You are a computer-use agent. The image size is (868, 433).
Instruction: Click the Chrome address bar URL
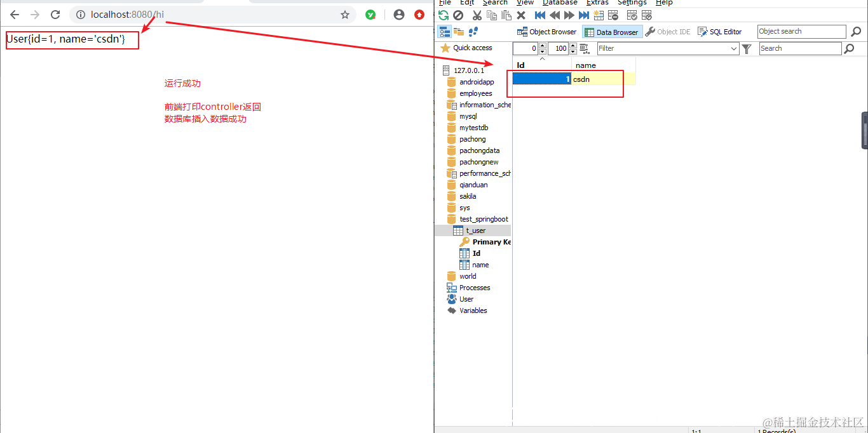point(127,15)
